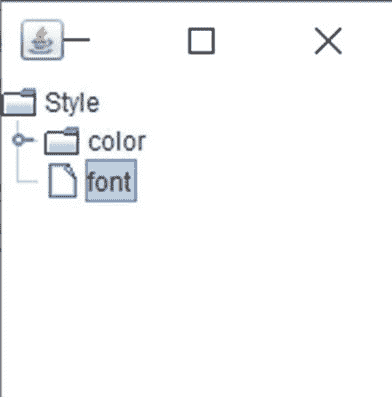This screenshot has height=398, width=392.
Task: Select the Style root node label
Action: 72,103
